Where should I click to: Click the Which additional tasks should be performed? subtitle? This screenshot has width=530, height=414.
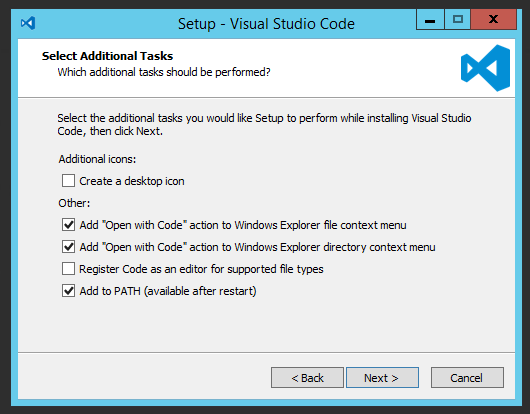(164, 72)
